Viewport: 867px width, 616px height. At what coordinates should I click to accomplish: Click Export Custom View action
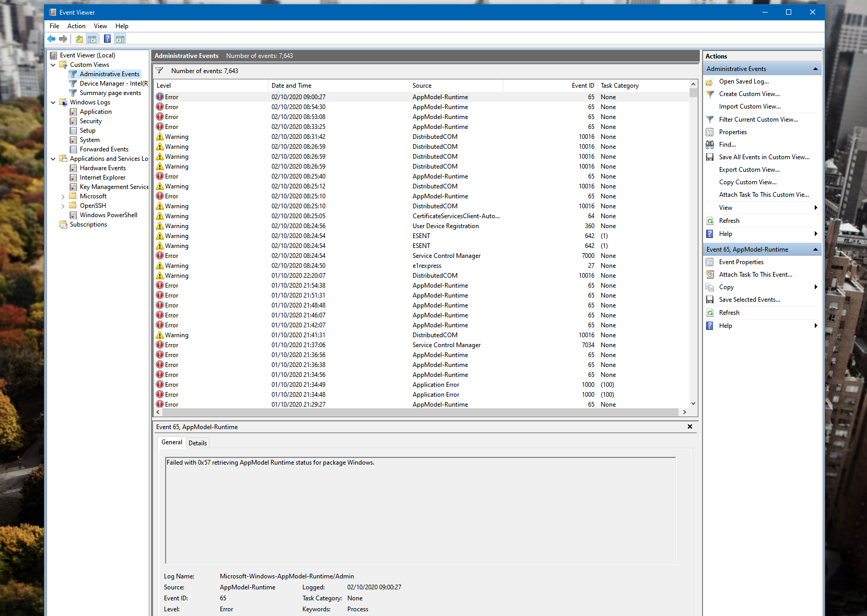749,170
